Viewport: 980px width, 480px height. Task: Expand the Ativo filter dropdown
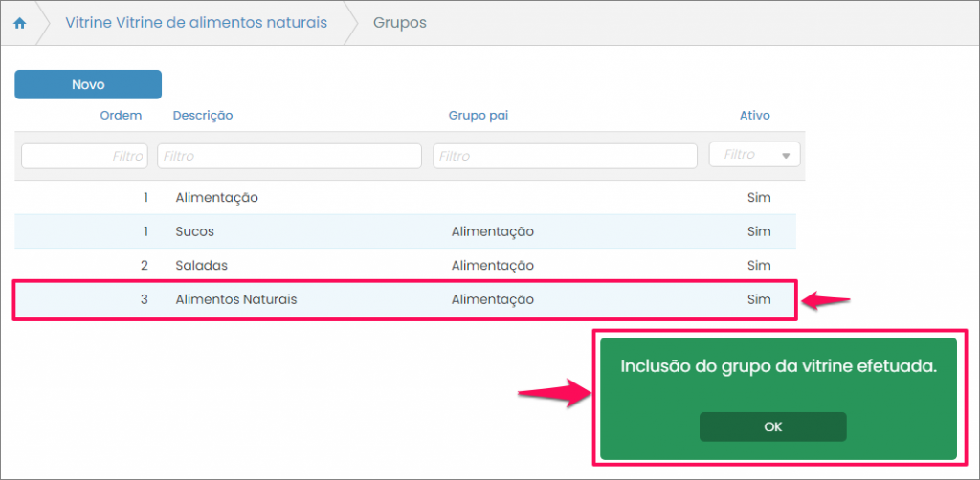754,155
